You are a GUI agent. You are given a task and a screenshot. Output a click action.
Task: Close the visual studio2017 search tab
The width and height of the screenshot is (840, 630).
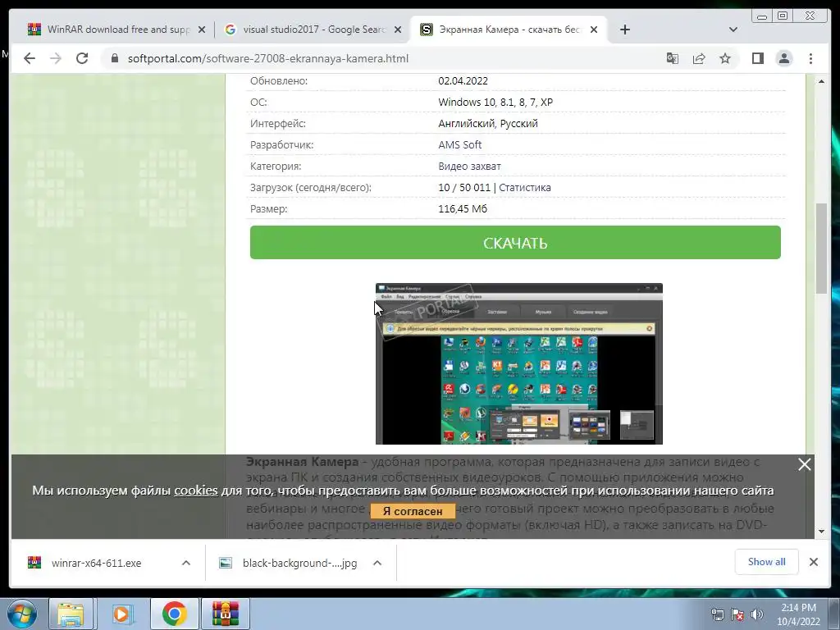pyautogui.click(x=398, y=30)
